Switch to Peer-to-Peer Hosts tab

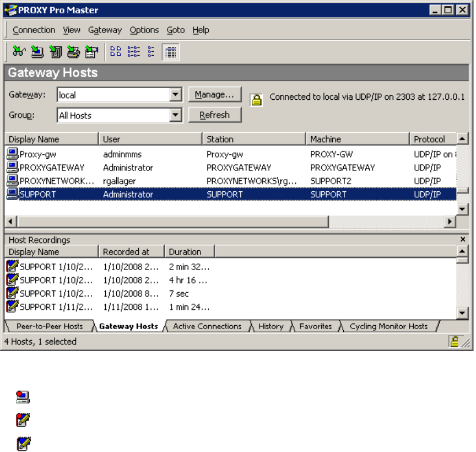(x=50, y=326)
